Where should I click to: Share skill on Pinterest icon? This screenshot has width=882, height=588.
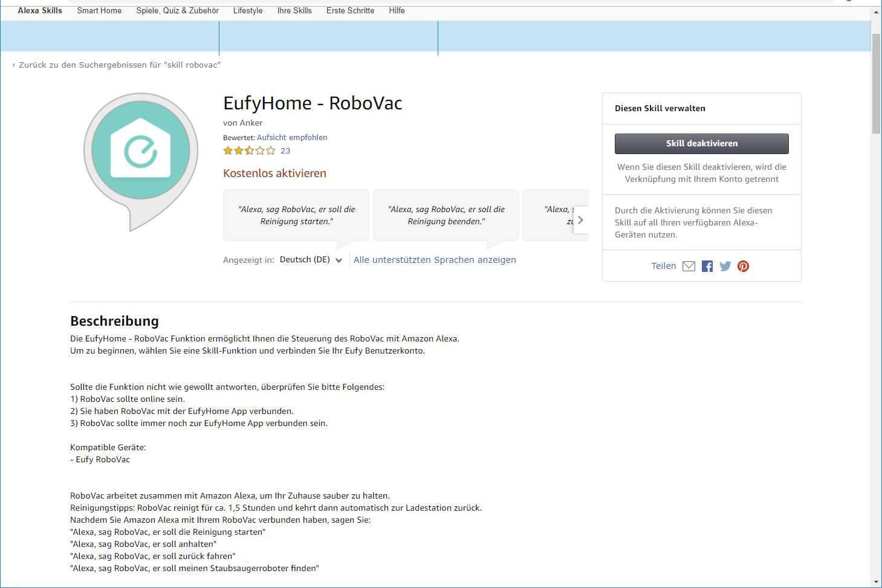click(x=744, y=266)
